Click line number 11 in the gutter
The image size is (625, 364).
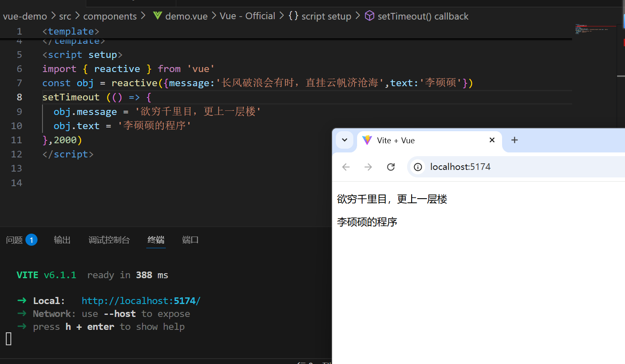coord(17,140)
